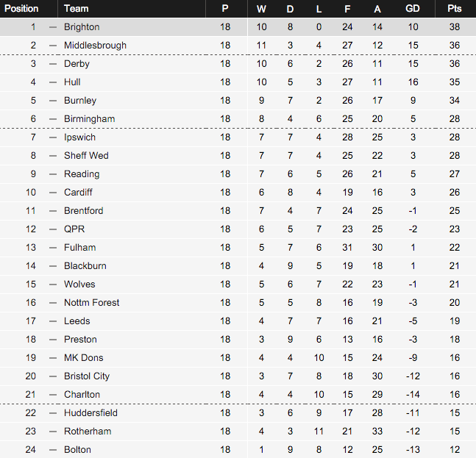Click Burnley's points total of 34
This screenshot has height=458, width=476.
pyautogui.click(x=455, y=101)
